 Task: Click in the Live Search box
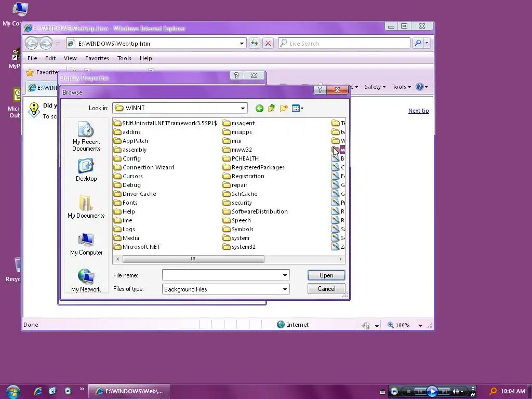click(344, 43)
